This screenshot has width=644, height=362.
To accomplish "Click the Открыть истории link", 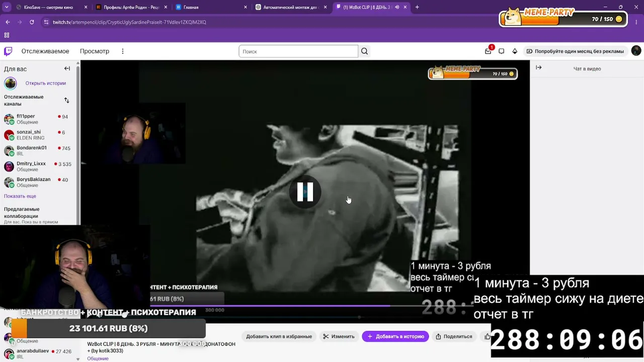I will tap(46, 83).
